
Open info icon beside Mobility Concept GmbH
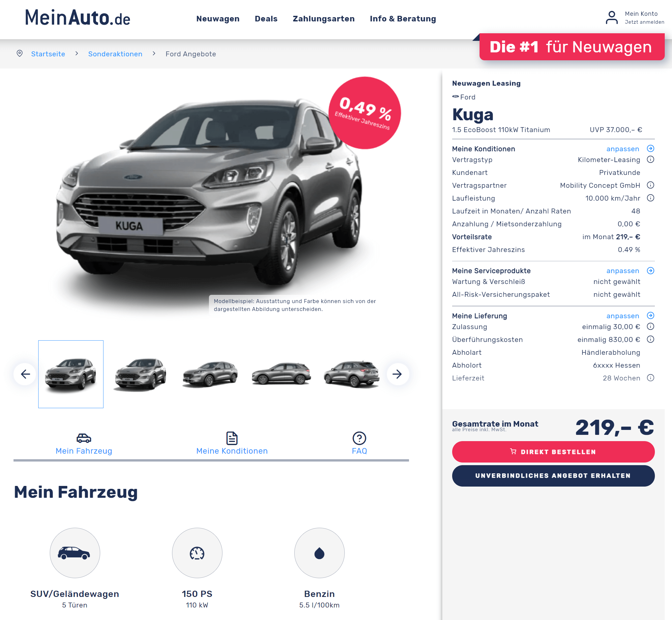(x=650, y=185)
